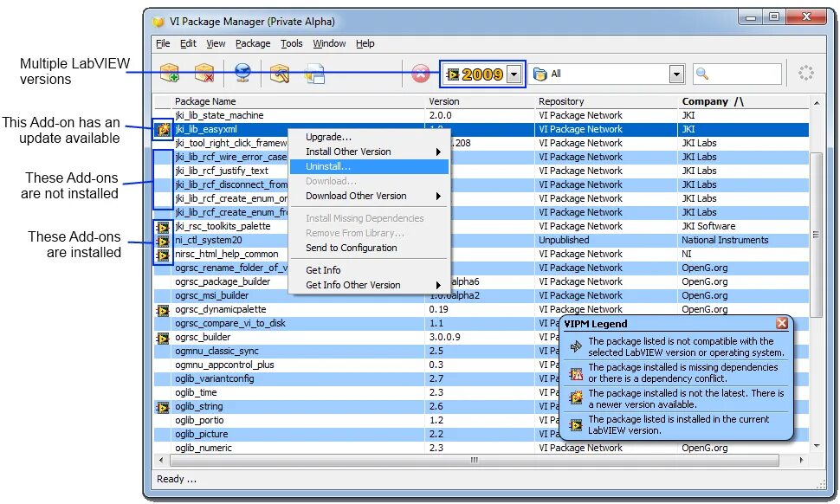The width and height of the screenshot is (840, 504).
Task: Sort by the Package Name column header
Action: (299, 101)
